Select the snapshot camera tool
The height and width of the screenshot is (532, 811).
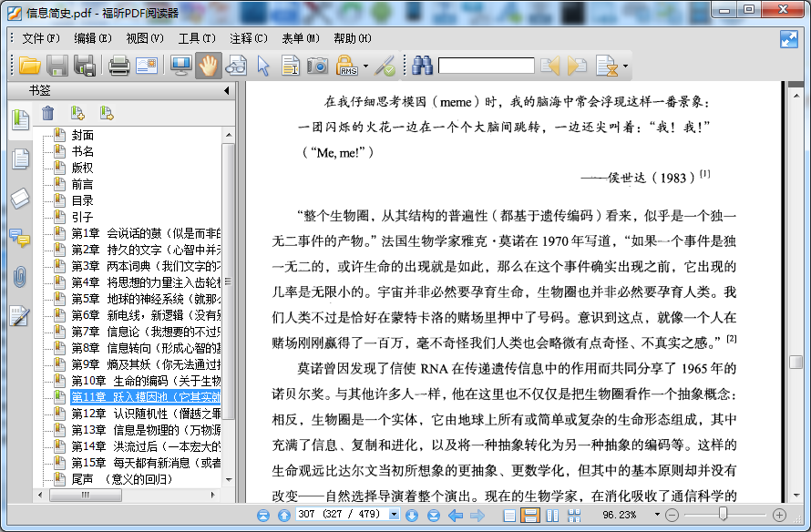click(318, 66)
